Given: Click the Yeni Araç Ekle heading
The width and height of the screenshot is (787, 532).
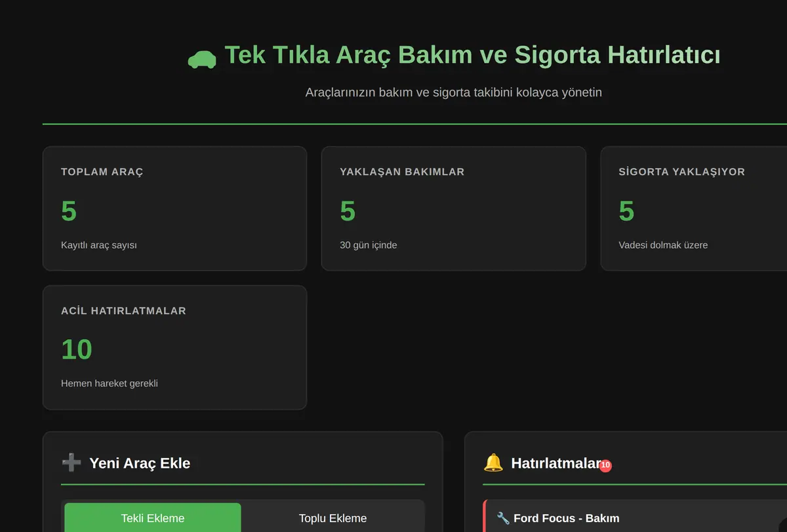Looking at the screenshot, I should coord(140,463).
